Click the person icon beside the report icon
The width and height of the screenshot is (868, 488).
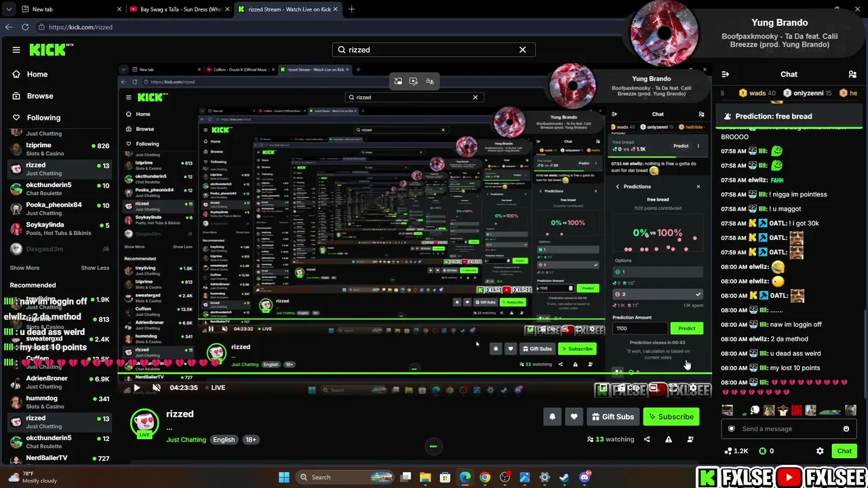click(x=690, y=439)
